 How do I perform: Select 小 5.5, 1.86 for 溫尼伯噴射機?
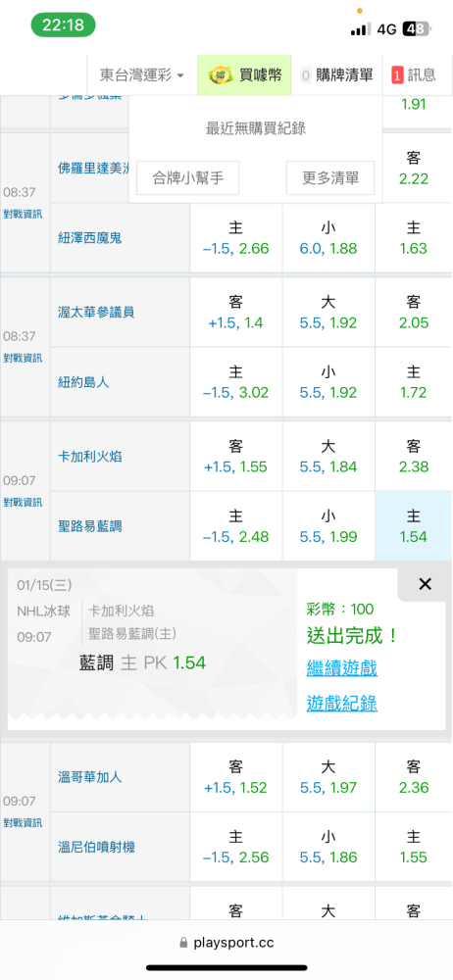pos(328,847)
